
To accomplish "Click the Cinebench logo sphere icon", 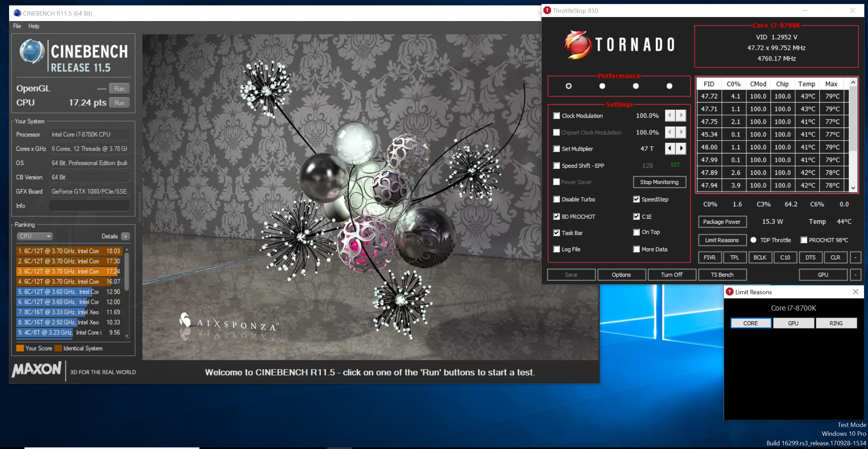I will [32, 52].
